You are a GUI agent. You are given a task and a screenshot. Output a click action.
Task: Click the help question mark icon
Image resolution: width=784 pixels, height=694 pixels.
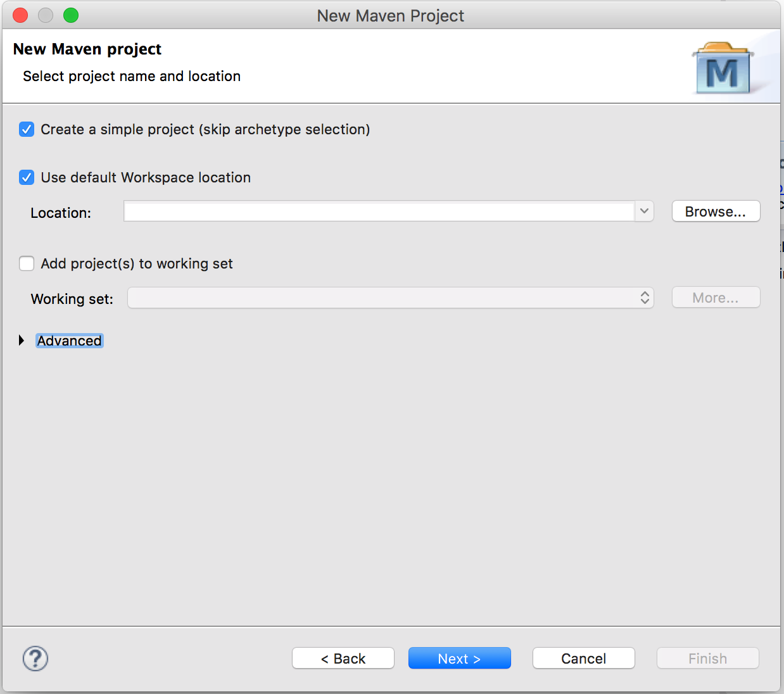click(35, 659)
